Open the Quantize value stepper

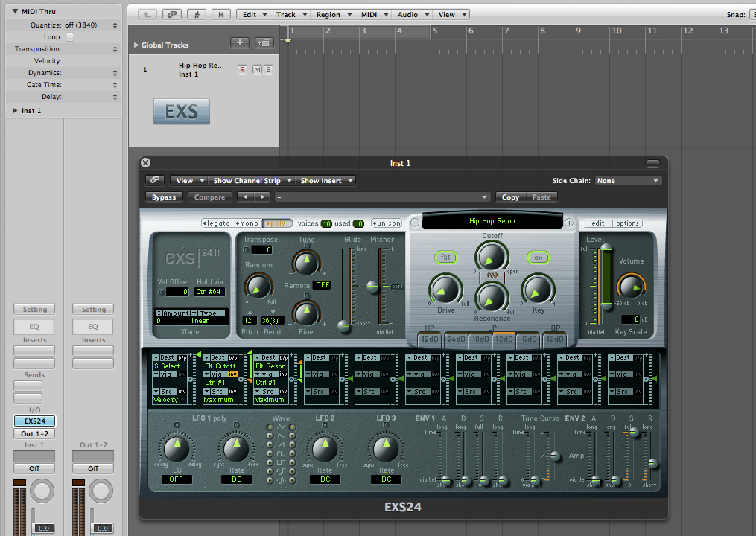pos(115,25)
